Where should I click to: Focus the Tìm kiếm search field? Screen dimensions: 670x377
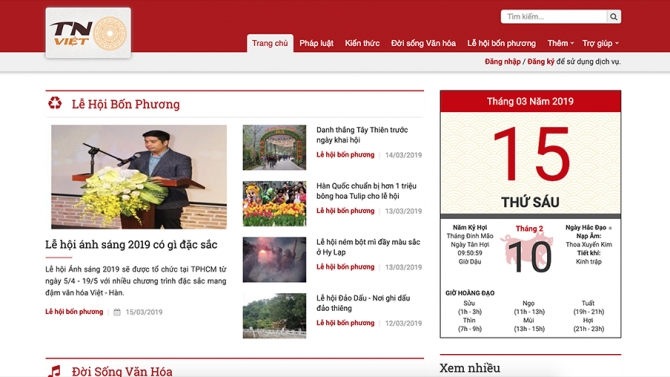[x=554, y=17]
